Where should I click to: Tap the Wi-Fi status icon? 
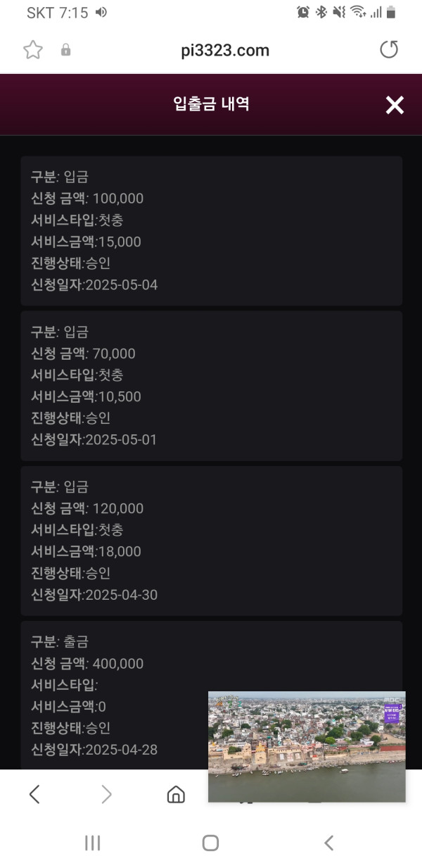tap(358, 12)
